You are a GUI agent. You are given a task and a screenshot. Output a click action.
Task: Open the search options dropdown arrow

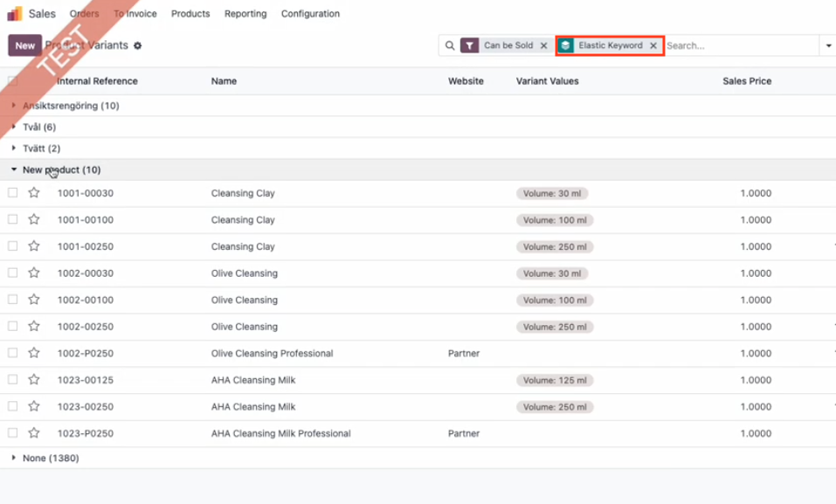tap(828, 45)
